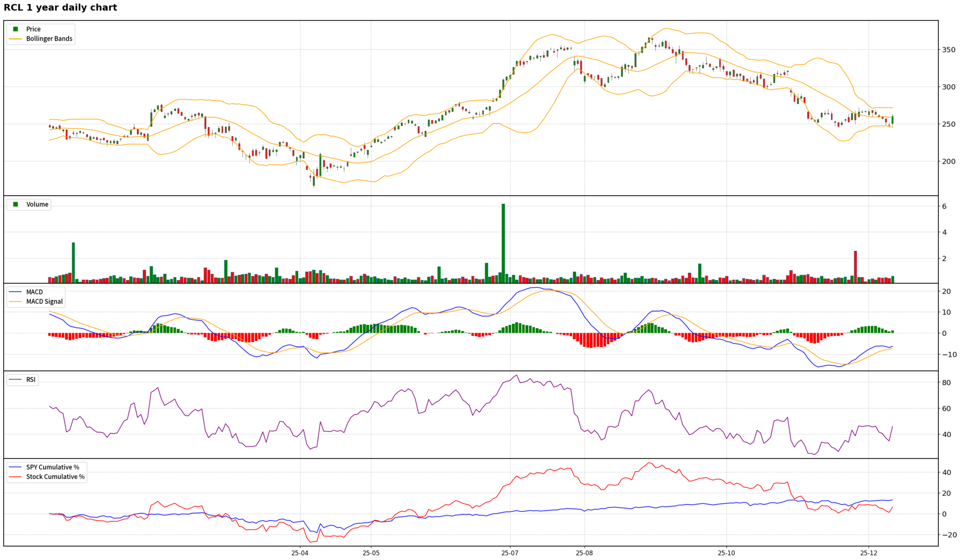Click the orange MACD Signal legend line
961x560 pixels.
16,301
